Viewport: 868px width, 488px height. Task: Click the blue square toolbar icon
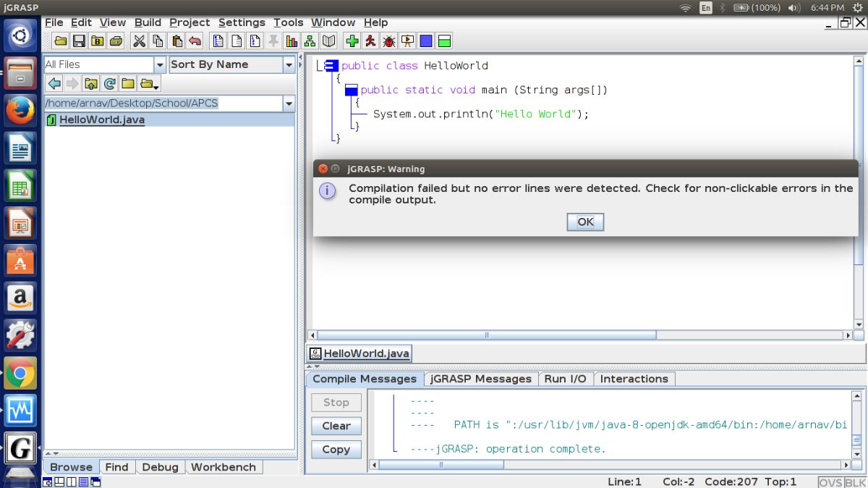(x=427, y=41)
